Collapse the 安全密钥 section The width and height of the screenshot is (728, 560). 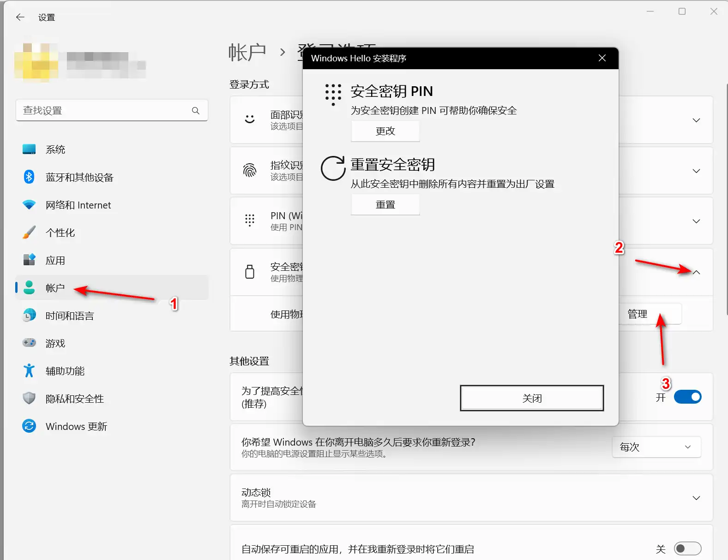click(696, 273)
